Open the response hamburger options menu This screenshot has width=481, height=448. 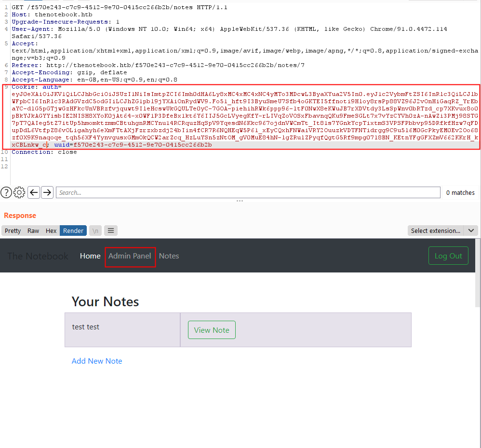[111, 231]
